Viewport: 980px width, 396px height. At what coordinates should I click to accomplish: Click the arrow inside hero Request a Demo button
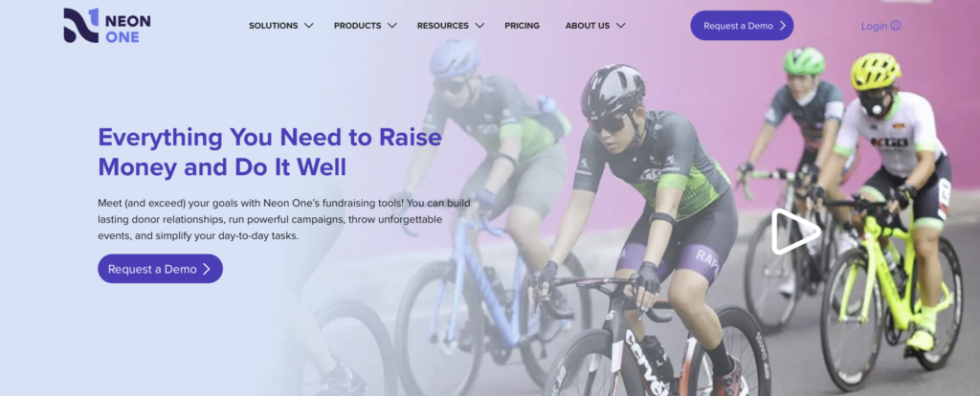point(207,269)
